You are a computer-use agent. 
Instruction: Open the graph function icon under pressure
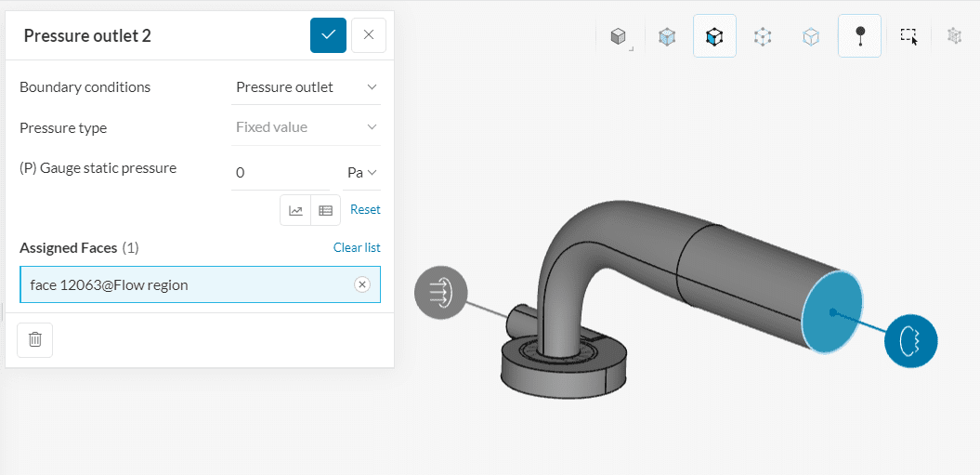tap(295, 210)
